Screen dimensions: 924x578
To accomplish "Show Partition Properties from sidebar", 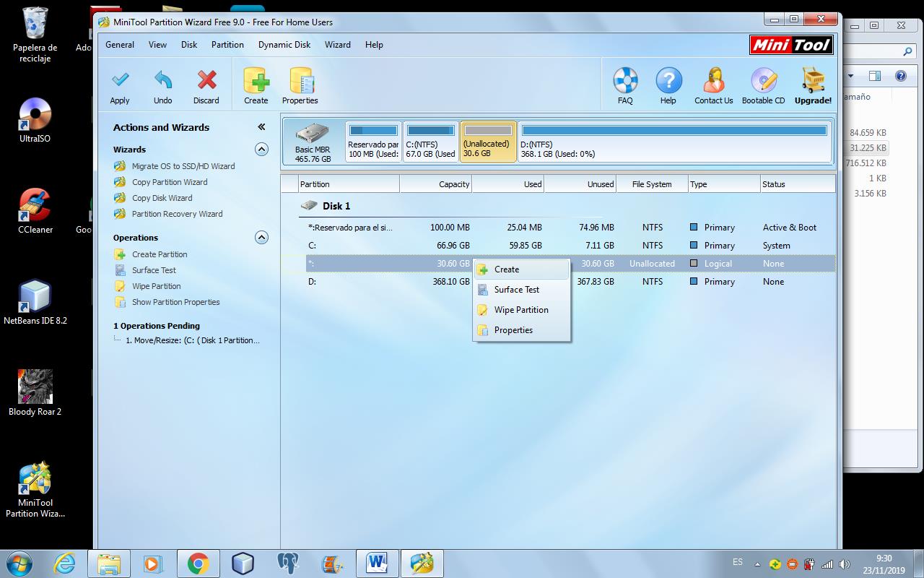I will click(x=175, y=302).
